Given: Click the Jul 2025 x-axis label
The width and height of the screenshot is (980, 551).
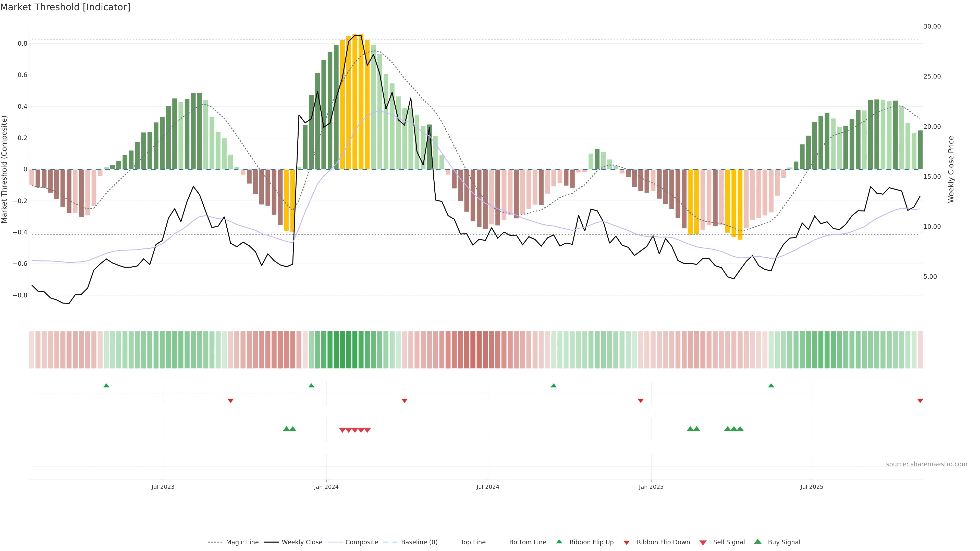Looking at the screenshot, I should [812, 487].
